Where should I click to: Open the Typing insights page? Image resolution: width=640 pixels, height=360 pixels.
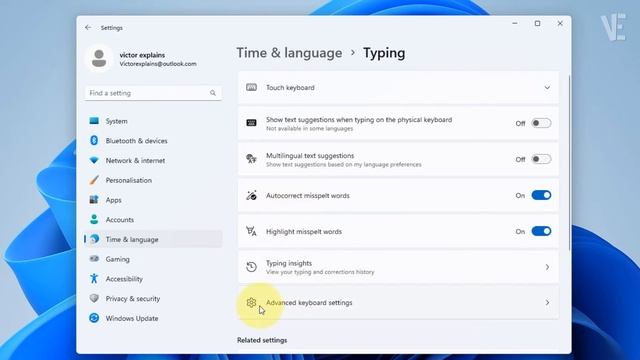398,267
